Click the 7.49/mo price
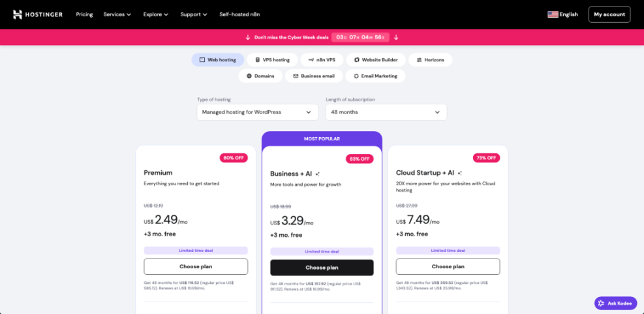This screenshot has height=314, width=644. point(418,219)
